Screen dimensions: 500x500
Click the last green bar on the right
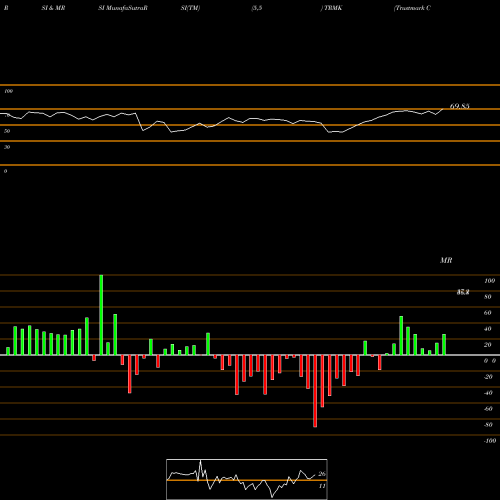pyautogui.click(x=444, y=345)
